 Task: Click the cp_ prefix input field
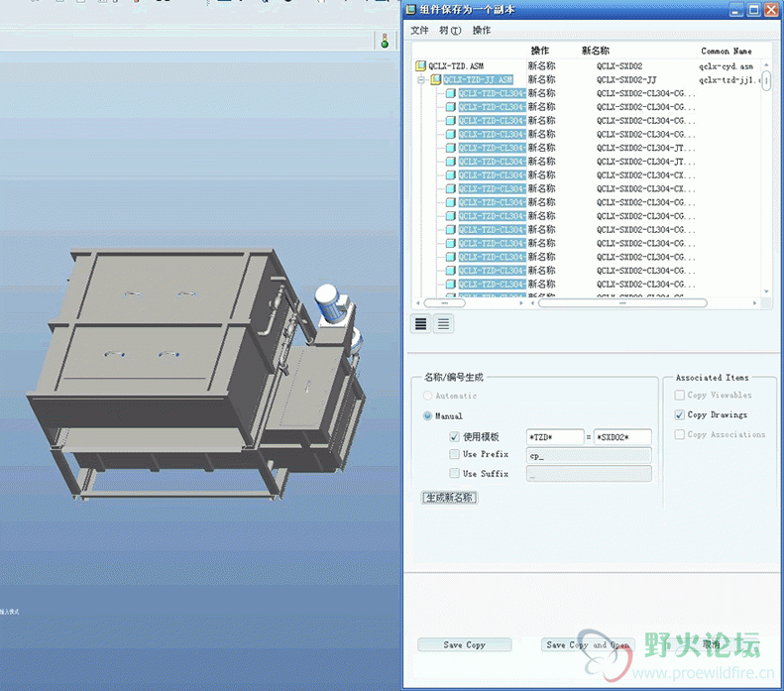589,455
